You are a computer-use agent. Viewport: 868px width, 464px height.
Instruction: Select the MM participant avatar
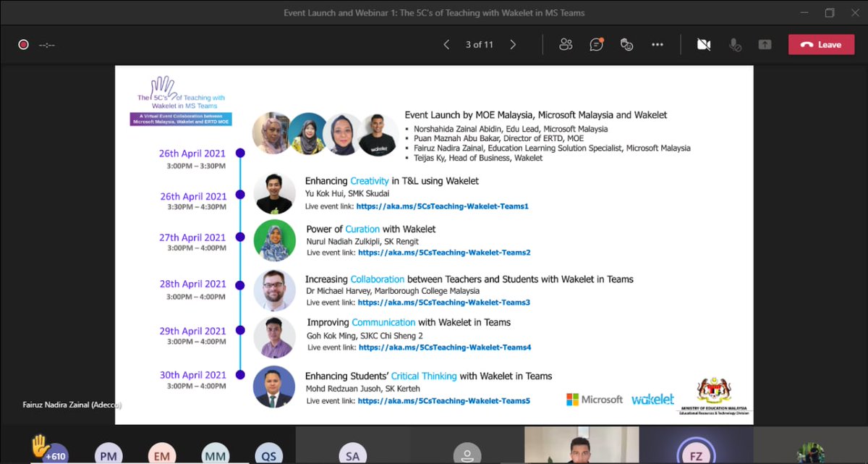point(215,455)
